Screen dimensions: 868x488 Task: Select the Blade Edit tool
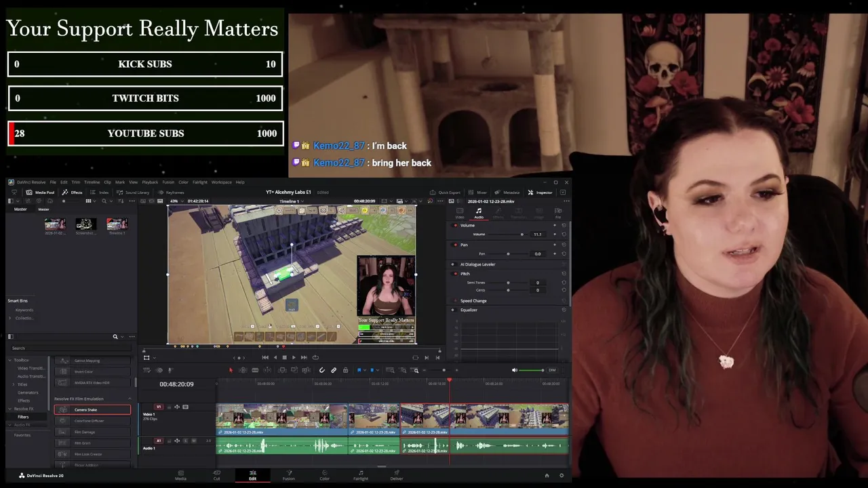[255, 370]
